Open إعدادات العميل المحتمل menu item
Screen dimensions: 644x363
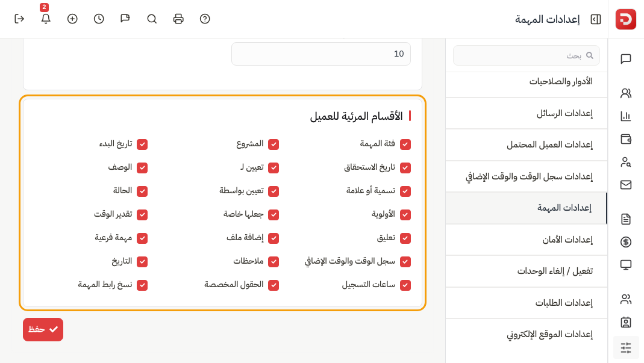(527, 144)
